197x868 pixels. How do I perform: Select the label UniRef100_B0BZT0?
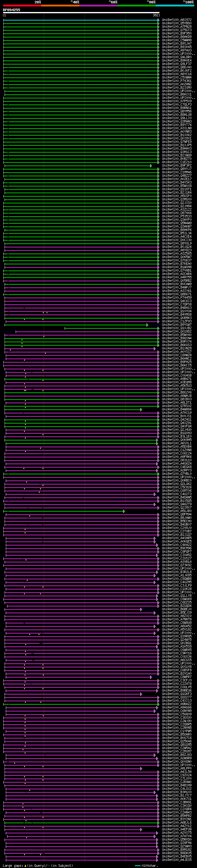(x=177, y=159)
